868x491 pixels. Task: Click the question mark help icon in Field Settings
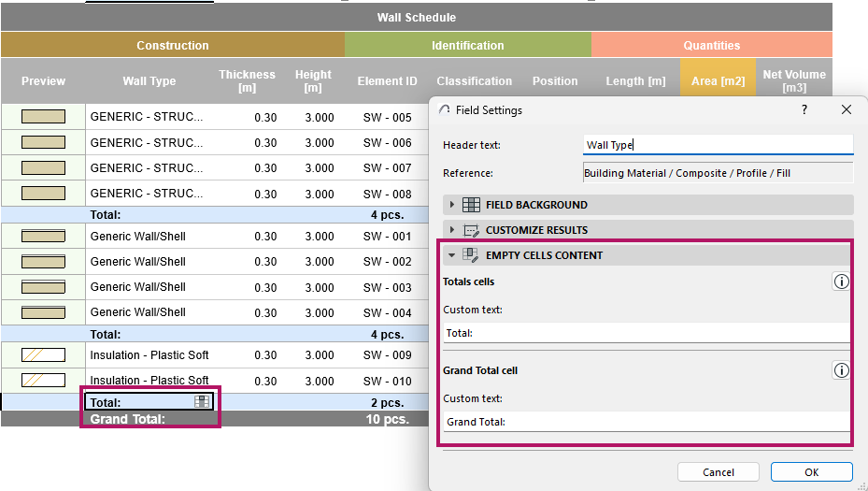click(804, 109)
